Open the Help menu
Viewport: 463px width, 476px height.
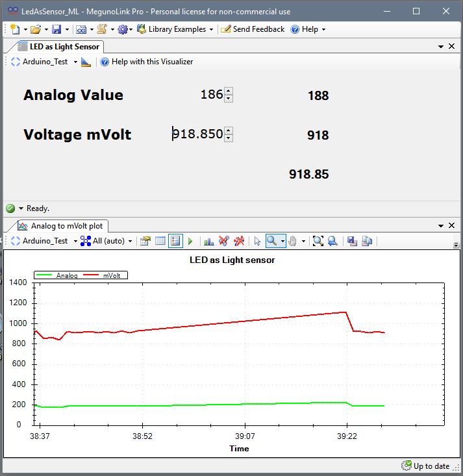click(308, 29)
